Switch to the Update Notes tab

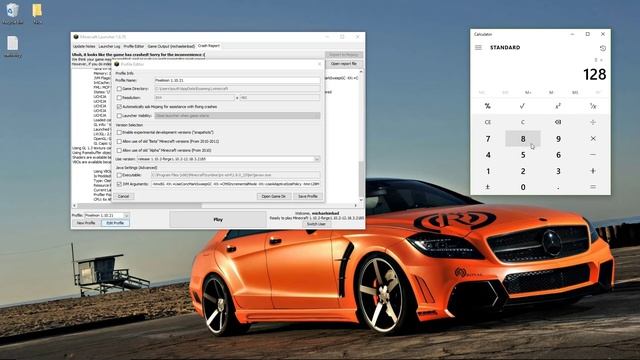(84, 47)
